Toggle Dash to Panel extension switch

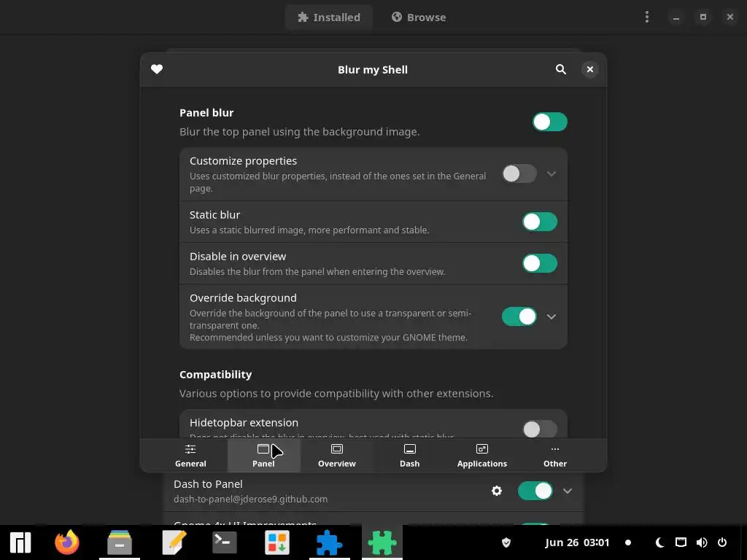click(535, 491)
